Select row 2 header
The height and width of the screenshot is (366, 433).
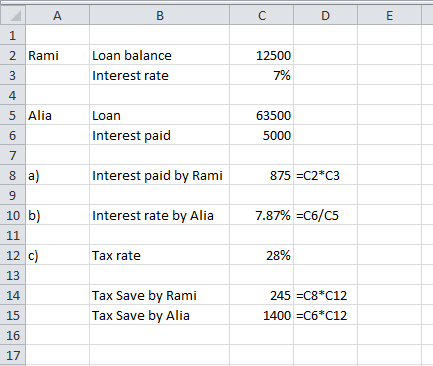(x=13, y=55)
